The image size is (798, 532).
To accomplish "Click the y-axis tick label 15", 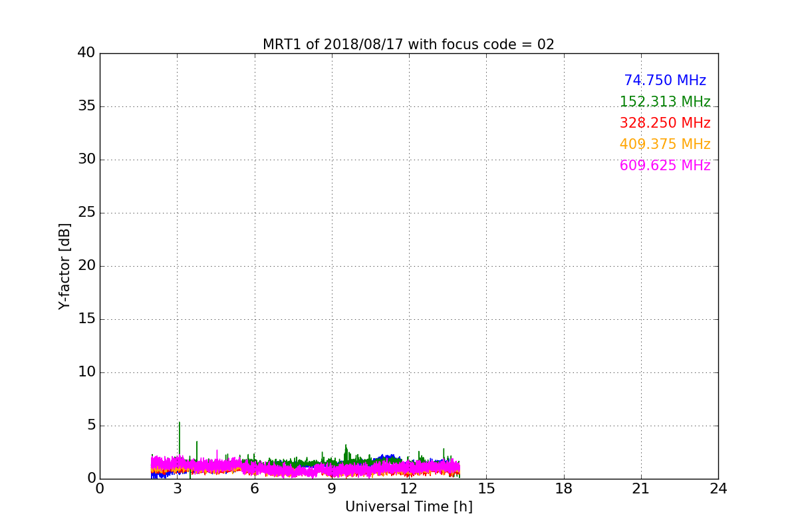I will coord(86,319).
